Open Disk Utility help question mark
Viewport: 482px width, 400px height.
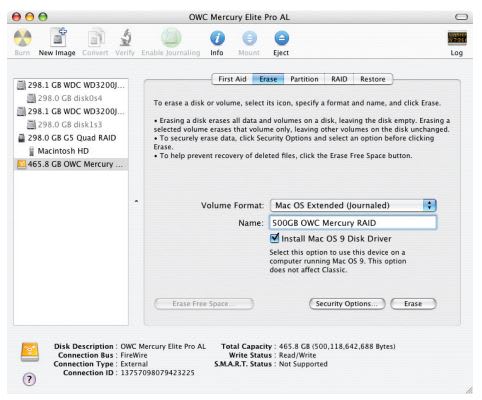tap(29, 379)
